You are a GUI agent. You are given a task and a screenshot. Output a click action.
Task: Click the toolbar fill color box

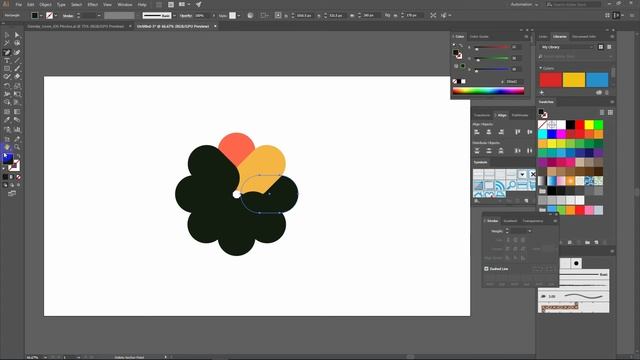coord(7,159)
